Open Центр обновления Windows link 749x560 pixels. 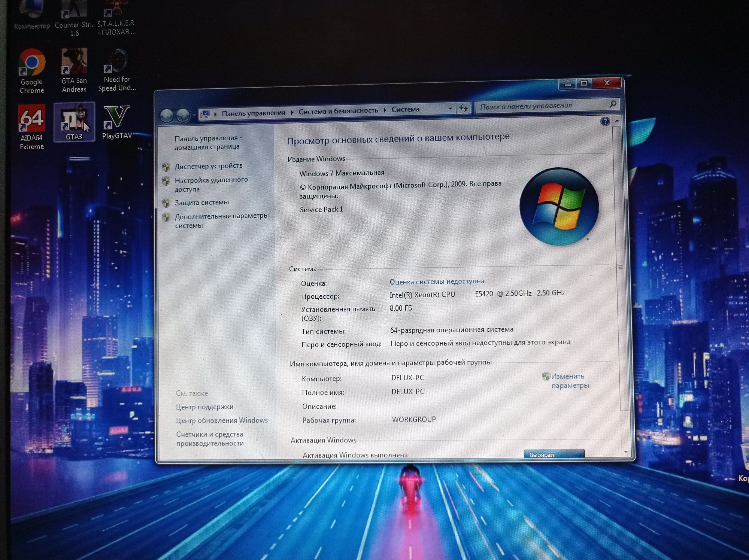(x=222, y=420)
